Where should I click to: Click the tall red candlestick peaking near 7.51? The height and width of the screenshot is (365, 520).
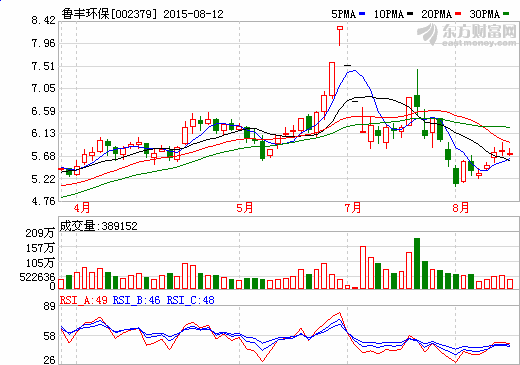pyautogui.click(x=332, y=79)
